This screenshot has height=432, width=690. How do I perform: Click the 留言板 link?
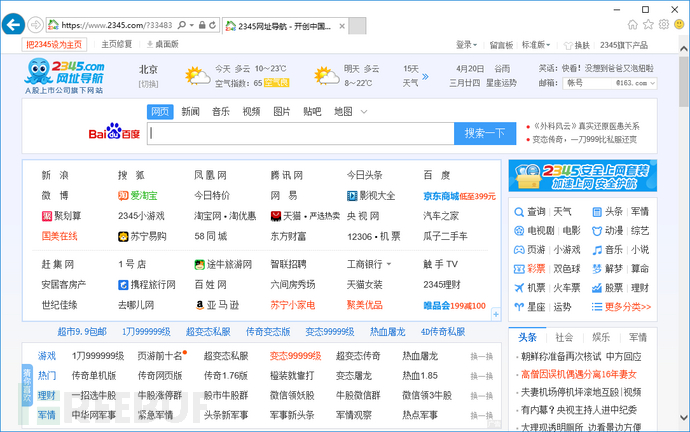click(502, 45)
